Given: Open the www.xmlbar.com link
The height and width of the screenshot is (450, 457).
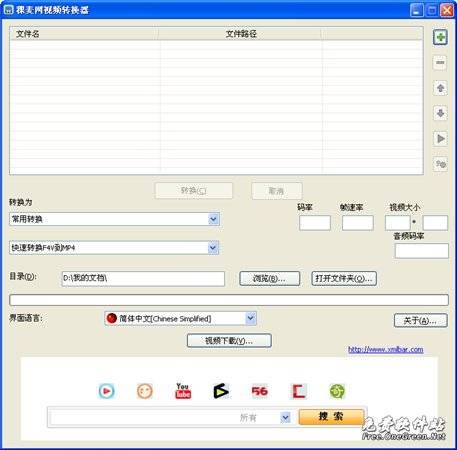Looking at the screenshot, I should [x=386, y=349].
